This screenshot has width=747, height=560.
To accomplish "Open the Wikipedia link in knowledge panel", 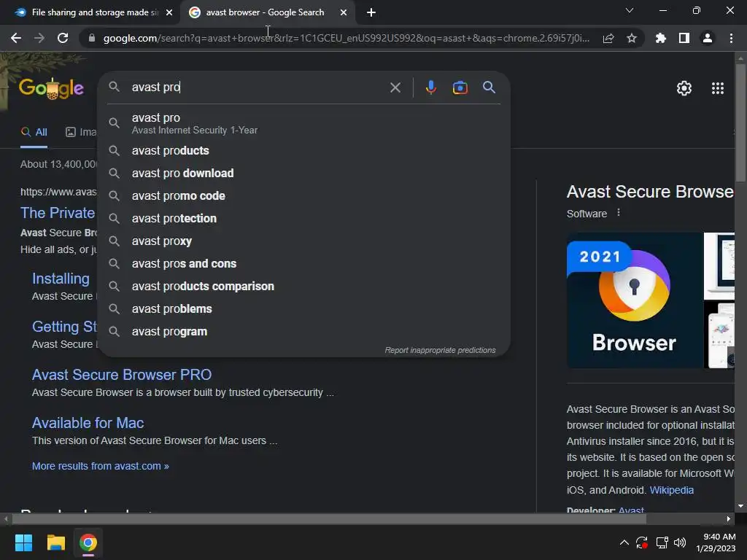I will coord(671,490).
